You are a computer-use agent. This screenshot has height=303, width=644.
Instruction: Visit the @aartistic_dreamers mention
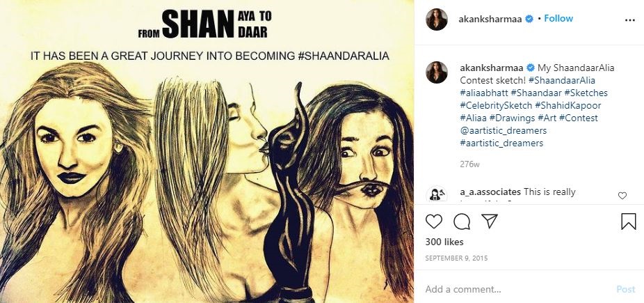tap(503, 131)
